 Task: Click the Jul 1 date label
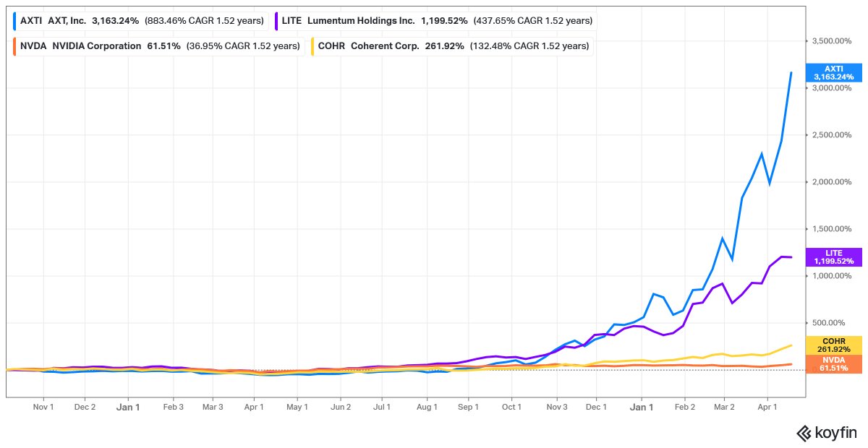382,407
